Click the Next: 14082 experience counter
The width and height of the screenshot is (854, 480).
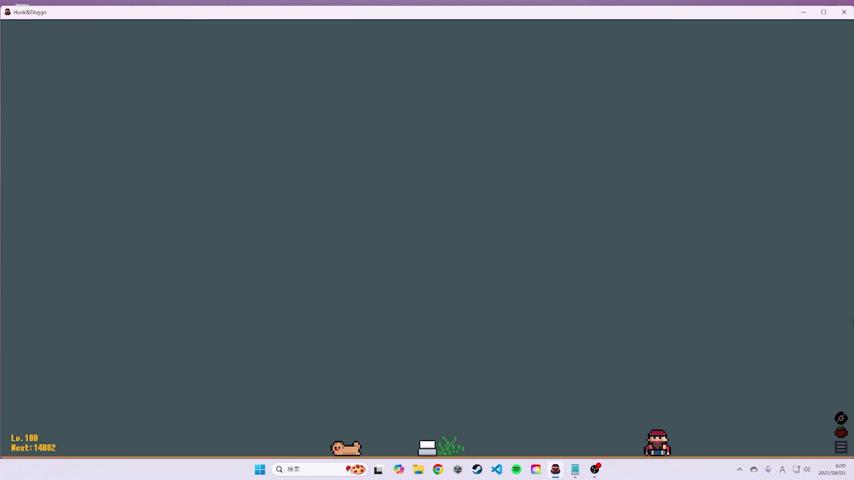click(33, 448)
